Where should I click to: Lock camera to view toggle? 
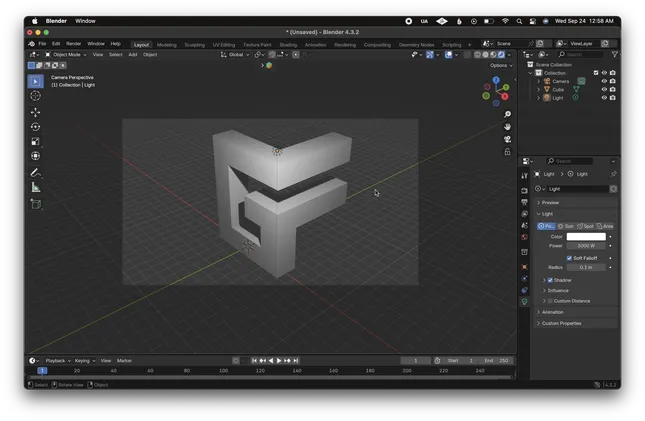(x=507, y=152)
